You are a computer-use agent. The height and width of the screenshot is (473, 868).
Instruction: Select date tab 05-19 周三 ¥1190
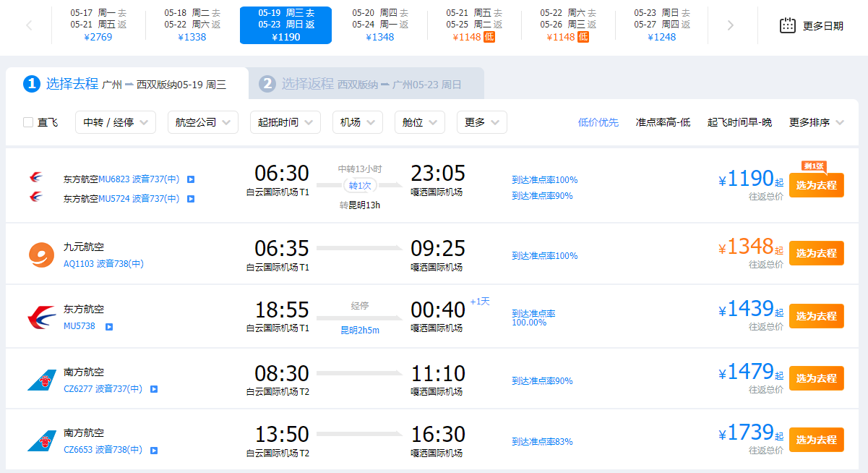[x=285, y=25]
